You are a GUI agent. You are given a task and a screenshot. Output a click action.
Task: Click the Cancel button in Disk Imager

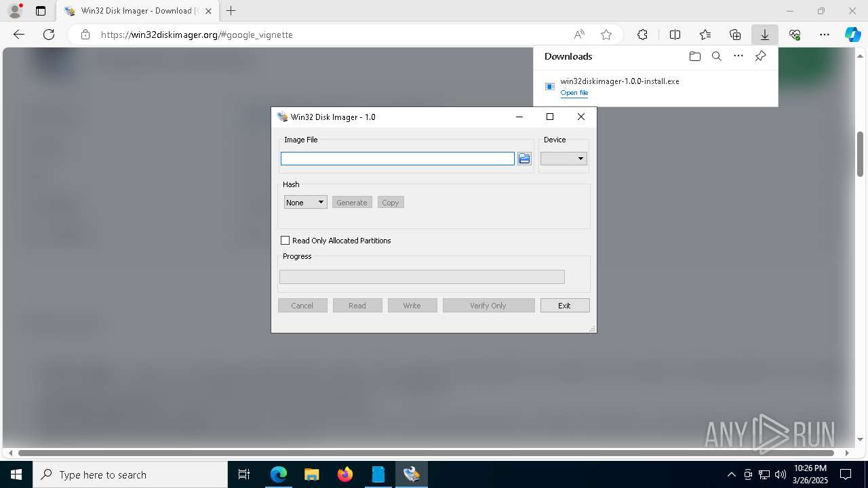[302, 306]
